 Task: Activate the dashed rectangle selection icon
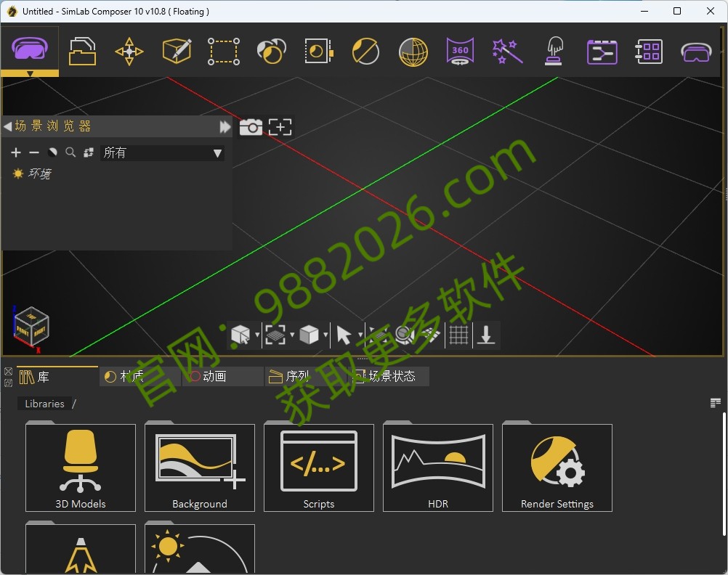(x=224, y=51)
